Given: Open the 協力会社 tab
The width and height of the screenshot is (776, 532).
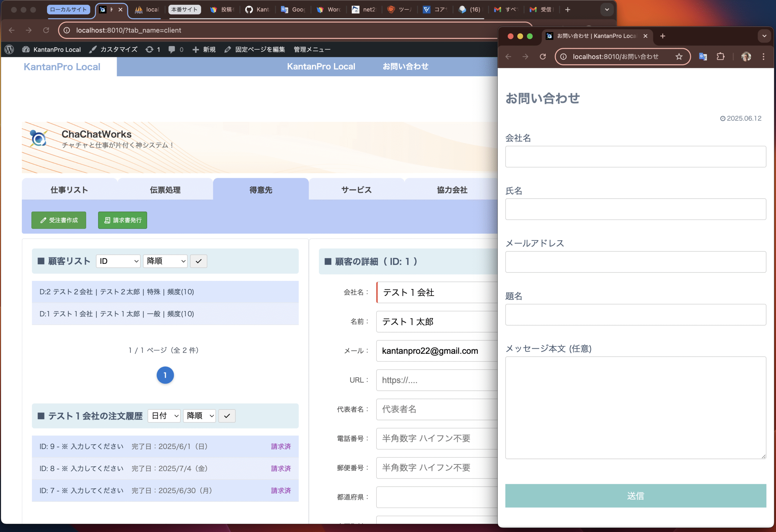Looking at the screenshot, I should (452, 190).
